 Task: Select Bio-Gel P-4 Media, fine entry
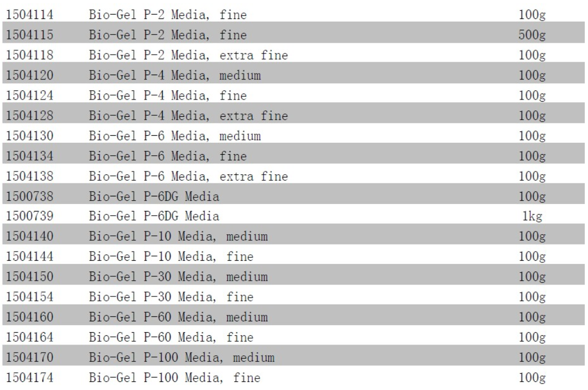coord(168,95)
